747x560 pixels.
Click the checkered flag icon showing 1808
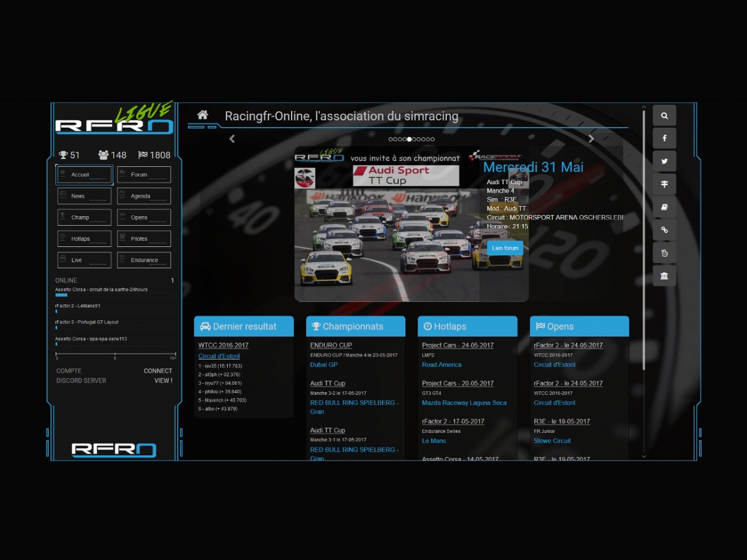[x=143, y=155]
